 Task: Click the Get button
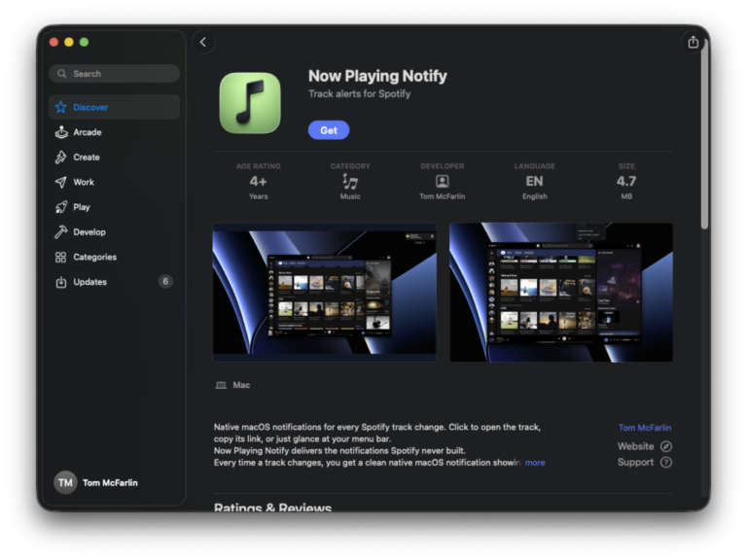click(x=329, y=130)
